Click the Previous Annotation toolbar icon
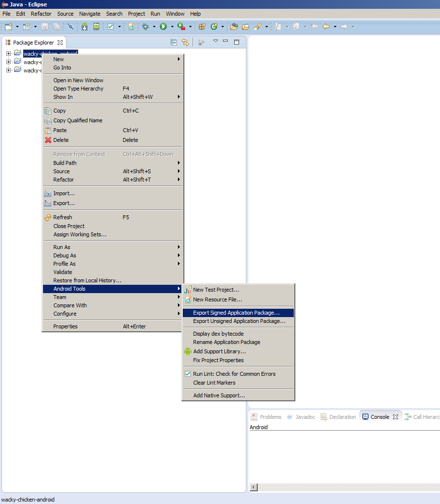 coord(296,27)
